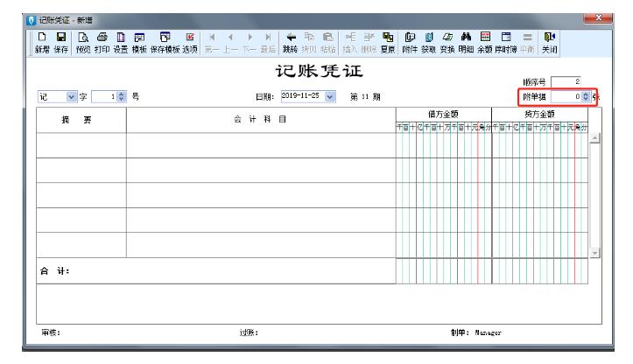The width and height of the screenshot is (633, 364).
Task: Go to the last voucher 最后
Action: (x=268, y=42)
